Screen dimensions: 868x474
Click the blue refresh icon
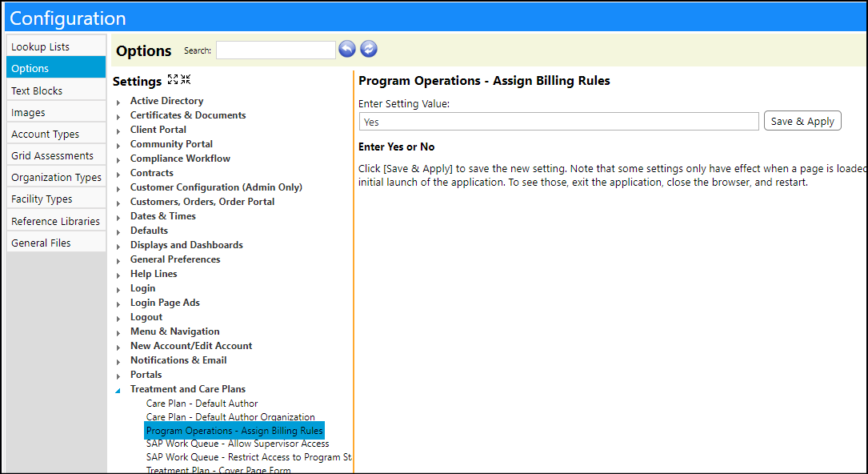(369, 50)
